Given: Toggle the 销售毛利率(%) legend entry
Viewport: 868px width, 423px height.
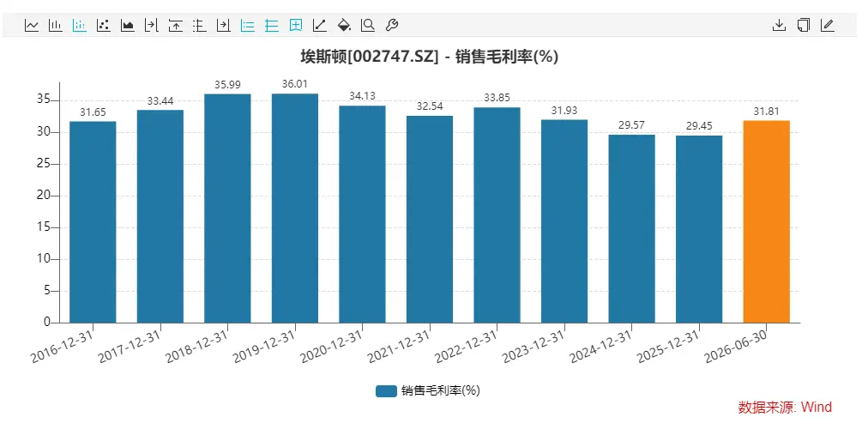Looking at the screenshot, I should click(427, 391).
